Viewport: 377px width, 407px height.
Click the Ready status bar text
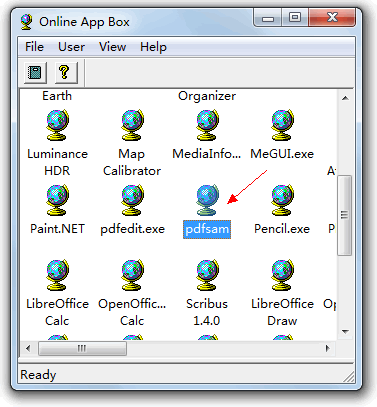[38, 375]
